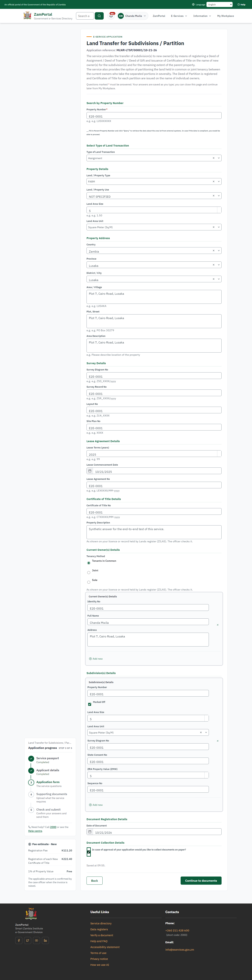Open the Twitter footer icon
252x980 pixels.
click(28, 940)
